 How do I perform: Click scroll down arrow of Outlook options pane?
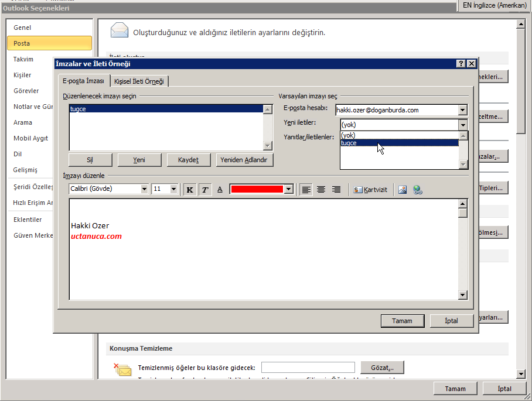[x=521, y=374]
